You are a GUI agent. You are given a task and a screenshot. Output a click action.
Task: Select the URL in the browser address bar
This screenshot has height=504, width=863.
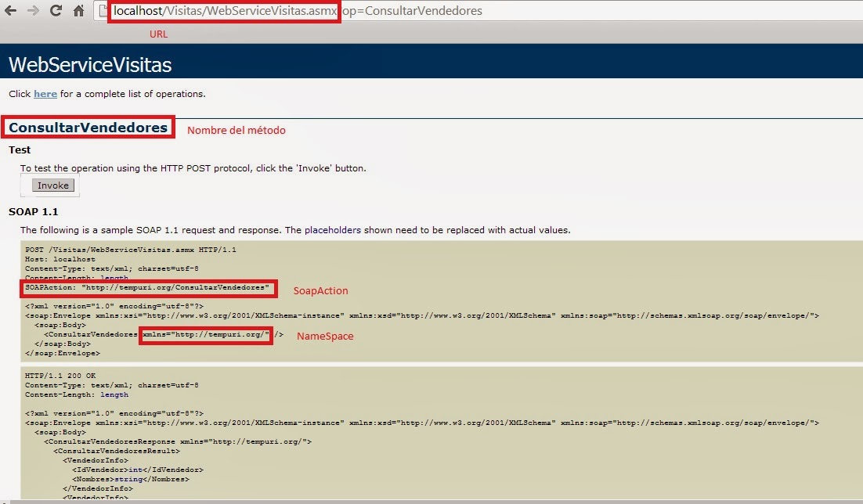click(223, 11)
